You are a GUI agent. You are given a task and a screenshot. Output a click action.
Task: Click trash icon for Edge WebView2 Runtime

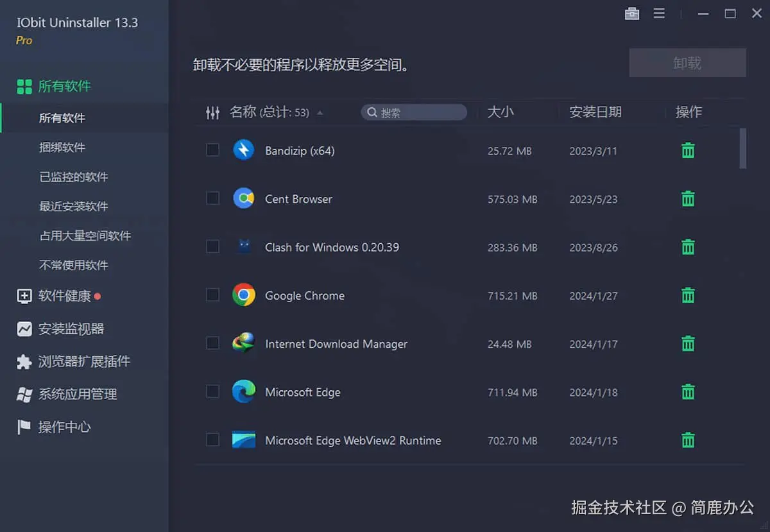pyautogui.click(x=688, y=440)
